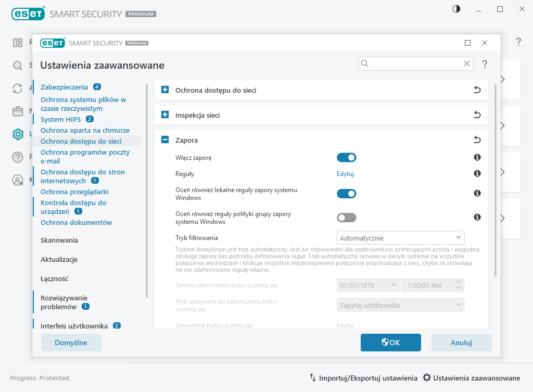Click revert arrow for Ochrona dostępu do sieci
533x392 pixels.
pyautogui.click(x=477, y=90)
